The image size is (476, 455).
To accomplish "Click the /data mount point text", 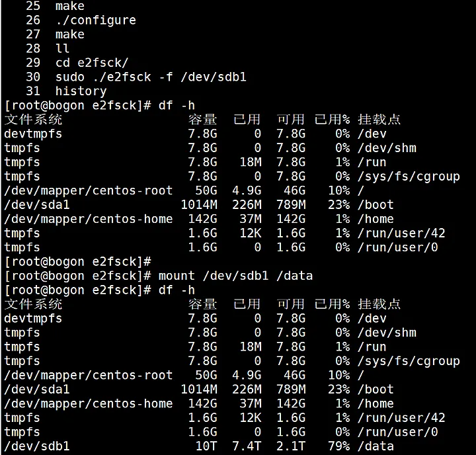I will coord(376,446).
